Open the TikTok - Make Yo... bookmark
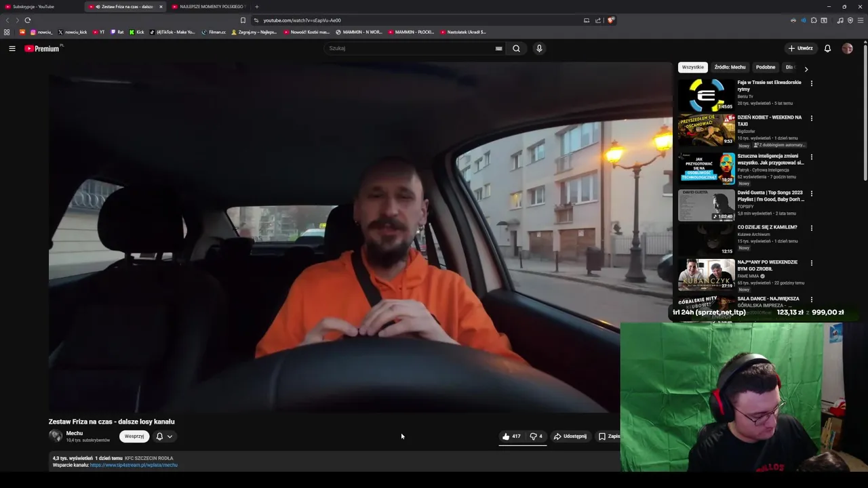The width and height of the screenshot is (868, 488). click(x=172, y=32)
